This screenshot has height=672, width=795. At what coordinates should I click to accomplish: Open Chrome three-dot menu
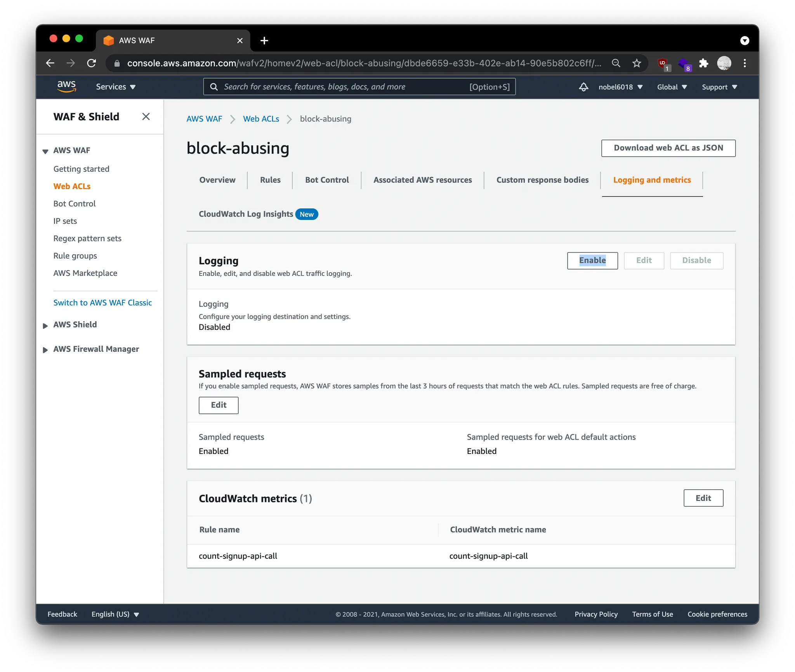coord(745,63)
